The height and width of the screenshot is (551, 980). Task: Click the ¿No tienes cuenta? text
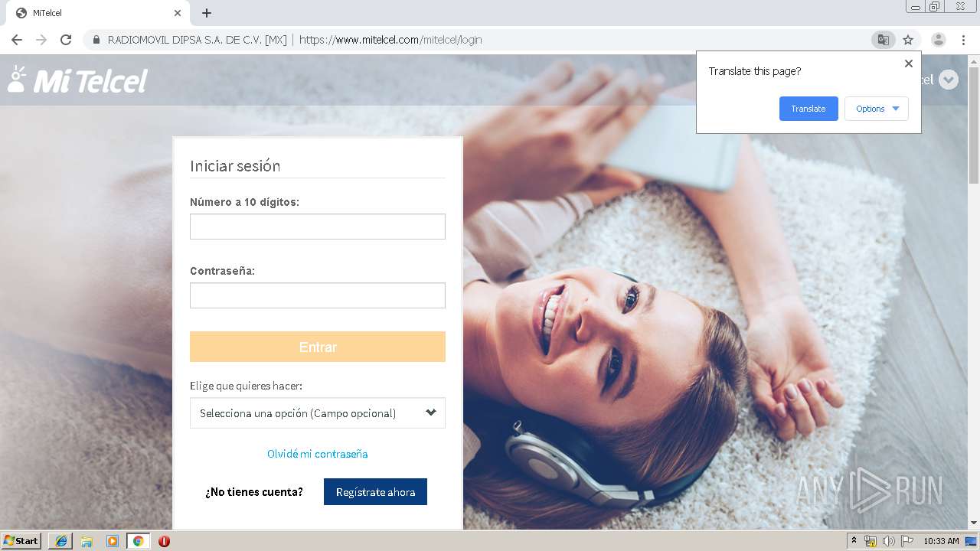[254, 492]
